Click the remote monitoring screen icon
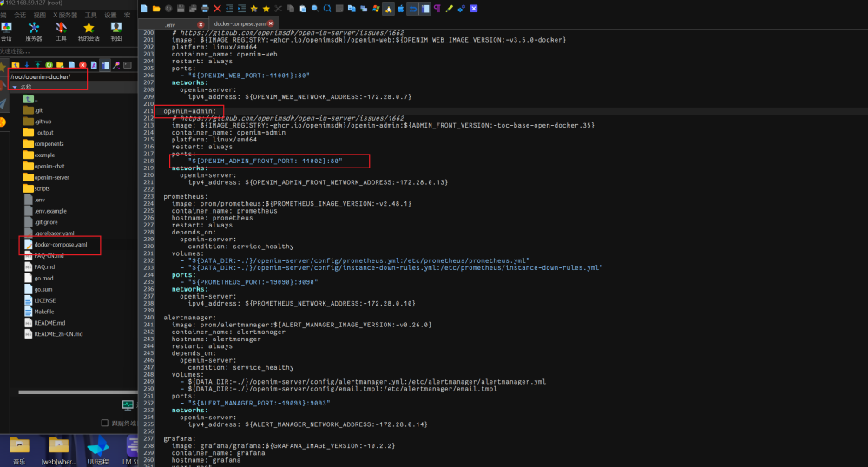Screen dimensions: 868x467 pyautogui.click(x=128, y=405)
